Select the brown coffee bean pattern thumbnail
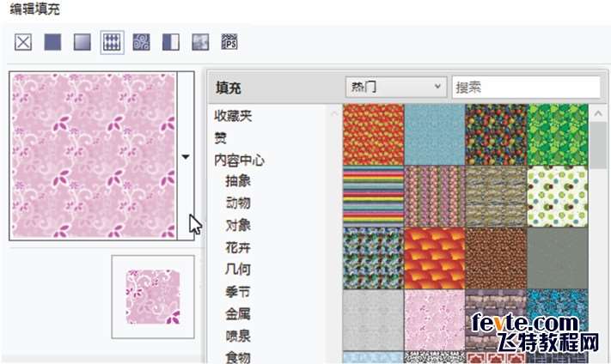The width and height of the screenshot is (611, 364). tap(496, 258)
